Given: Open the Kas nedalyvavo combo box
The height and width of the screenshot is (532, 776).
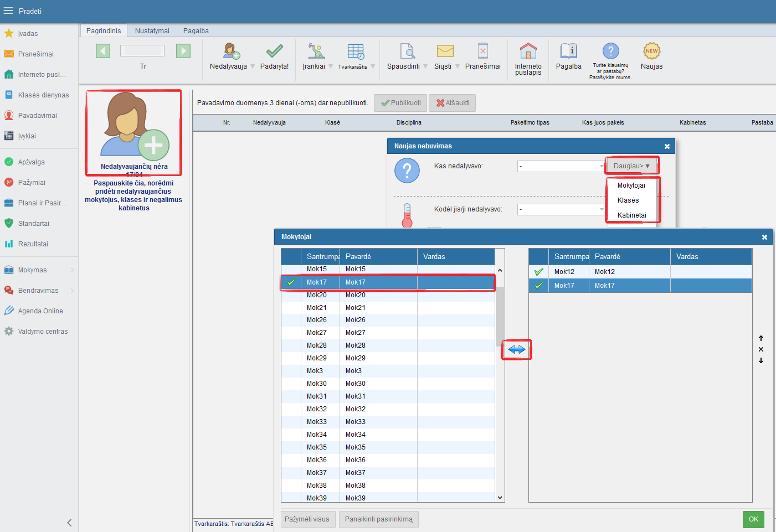Looking at the screenshot, I should [561, 166].
